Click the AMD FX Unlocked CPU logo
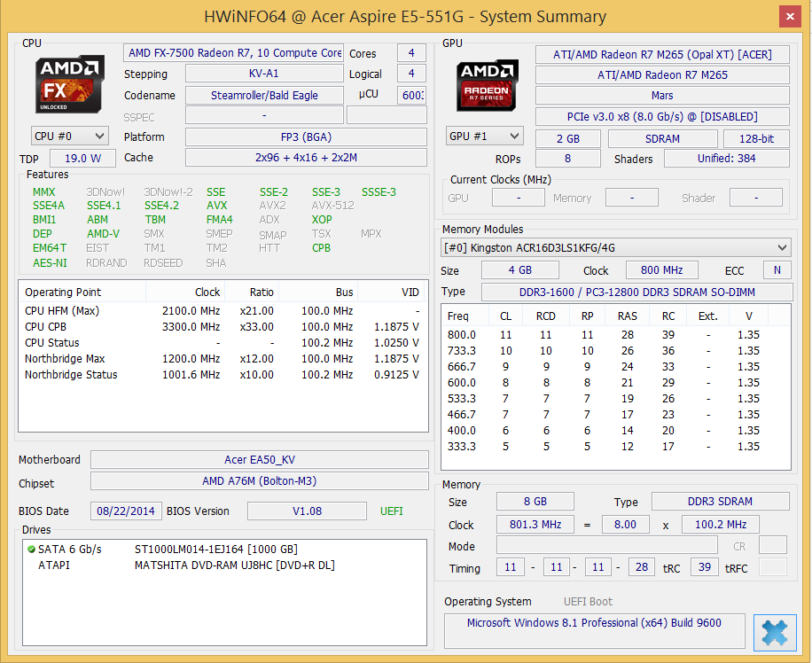This screenshot has width=812, height=663. tap(70, 84)
